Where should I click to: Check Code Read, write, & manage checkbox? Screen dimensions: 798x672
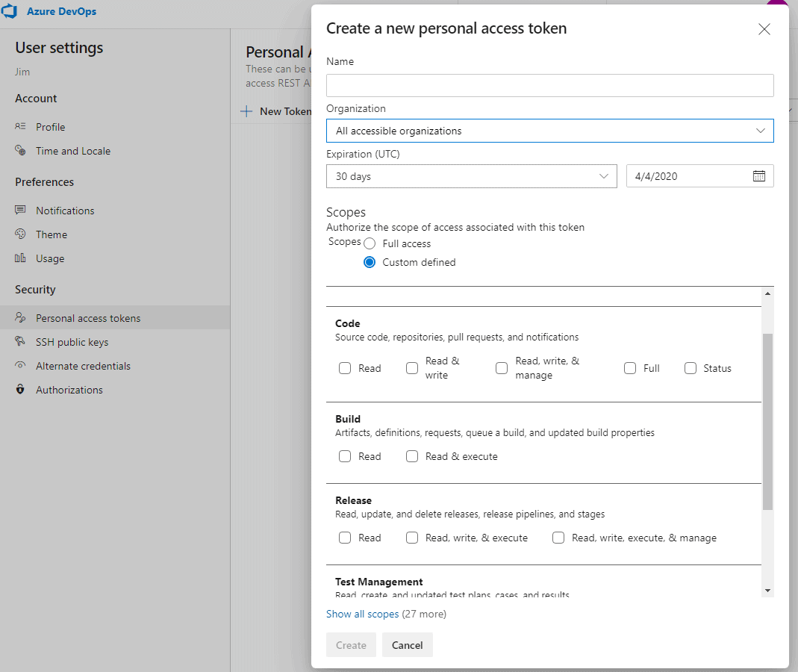pos(502,368)
